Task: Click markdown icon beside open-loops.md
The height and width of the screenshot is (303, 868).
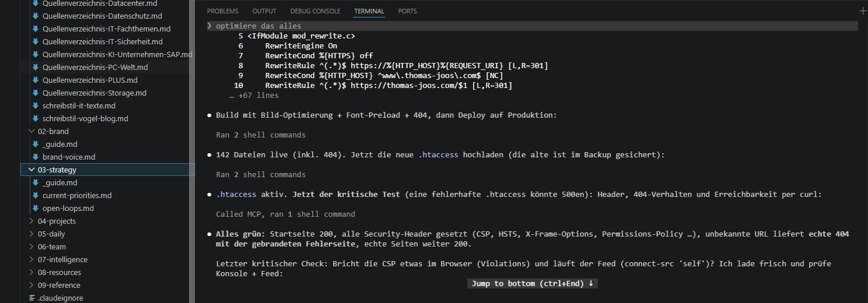Action: coord(36,208)
